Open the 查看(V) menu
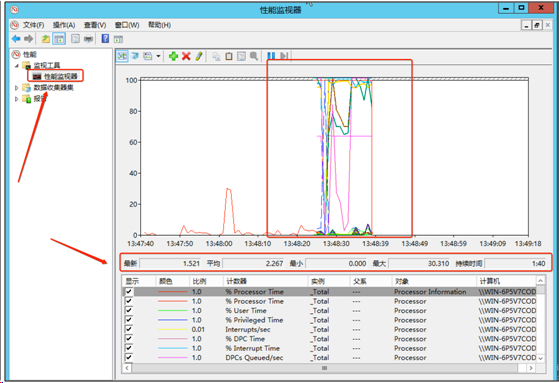Image resolution: width=559 pixels, height=383 pixels. coord(95,25)
